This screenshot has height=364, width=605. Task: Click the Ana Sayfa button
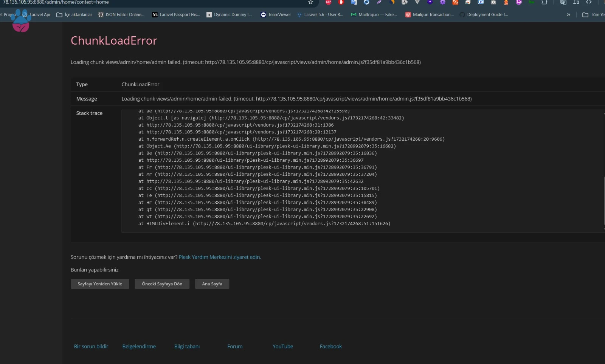212,284
